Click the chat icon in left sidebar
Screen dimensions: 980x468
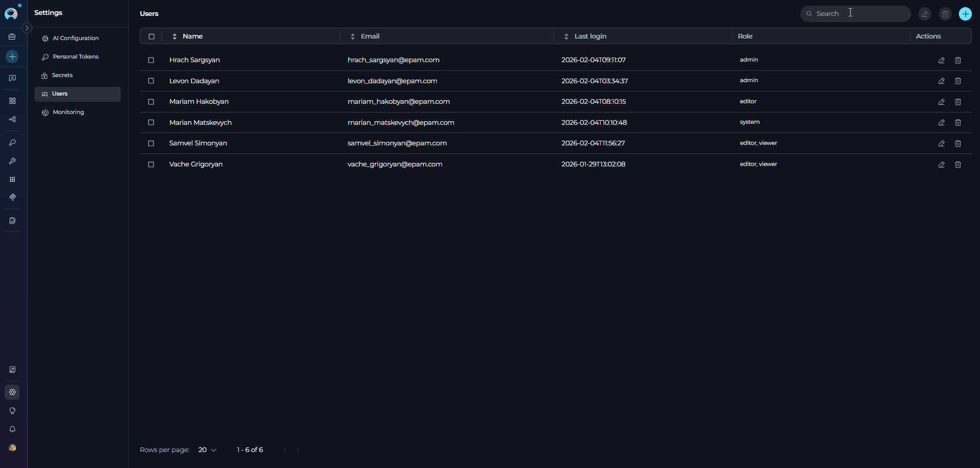point(12,78)
